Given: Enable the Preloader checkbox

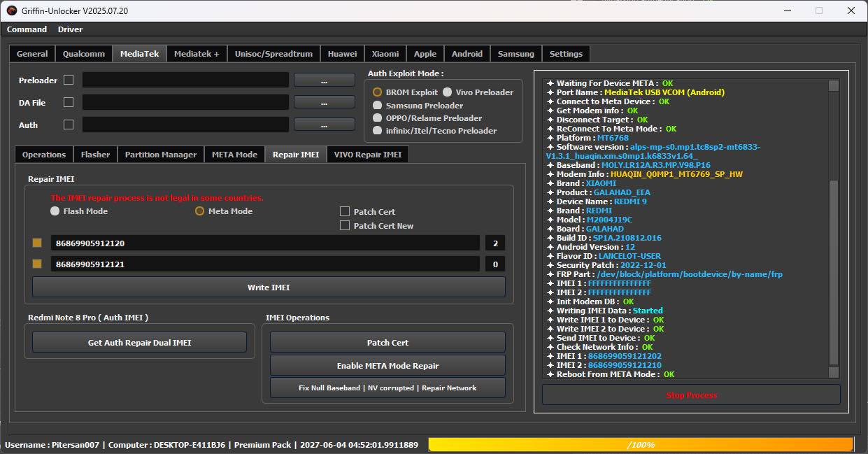Looking at the screenshot, I should [x=69, y=80].
